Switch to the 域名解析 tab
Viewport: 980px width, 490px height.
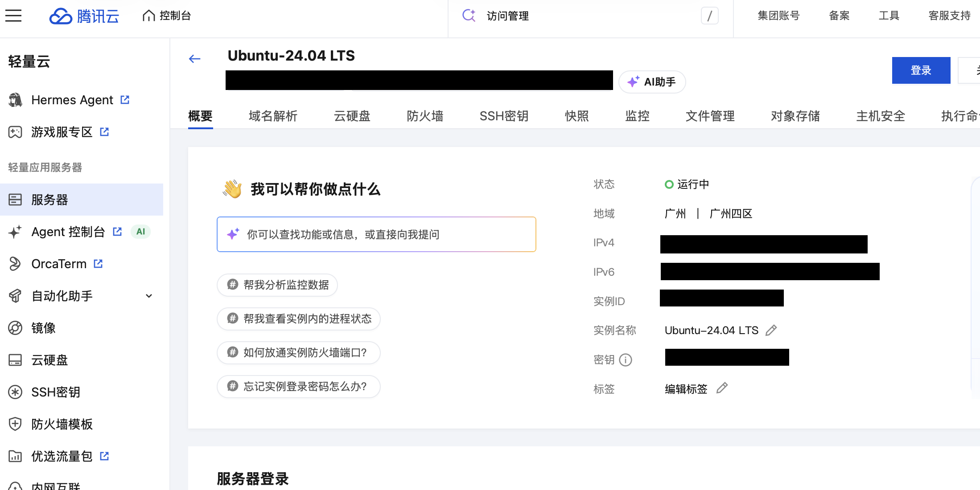pos(273,116)
